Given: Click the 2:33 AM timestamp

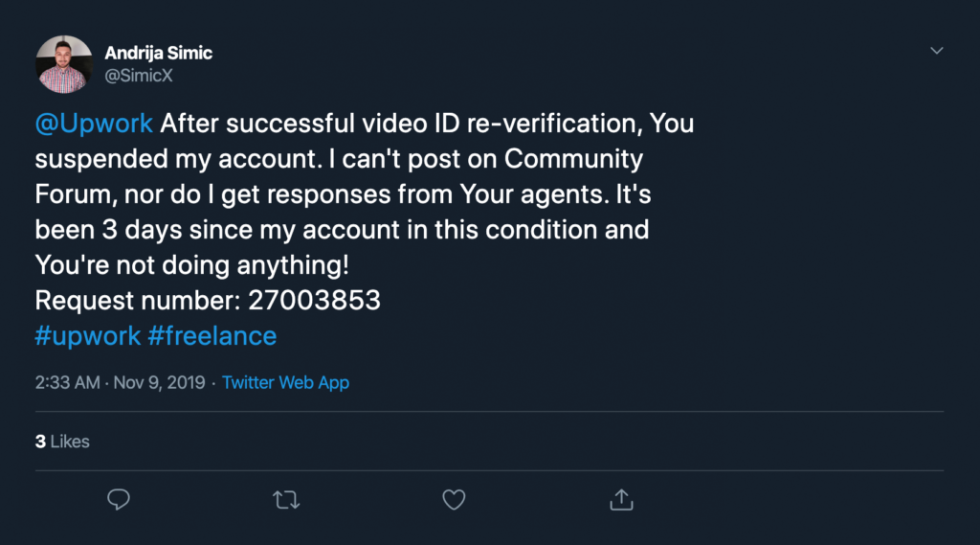Looking at the screenshot, I should pos(68,382).
